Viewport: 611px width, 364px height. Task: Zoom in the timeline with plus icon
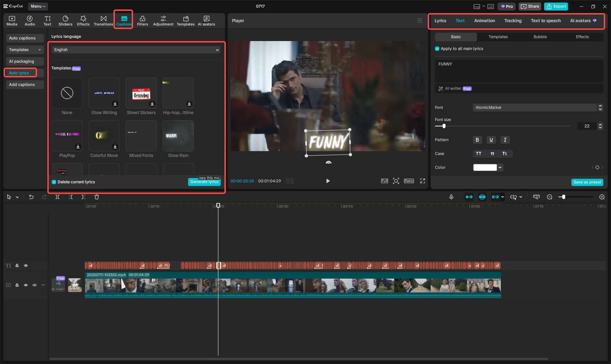click(x=602, y=197)
